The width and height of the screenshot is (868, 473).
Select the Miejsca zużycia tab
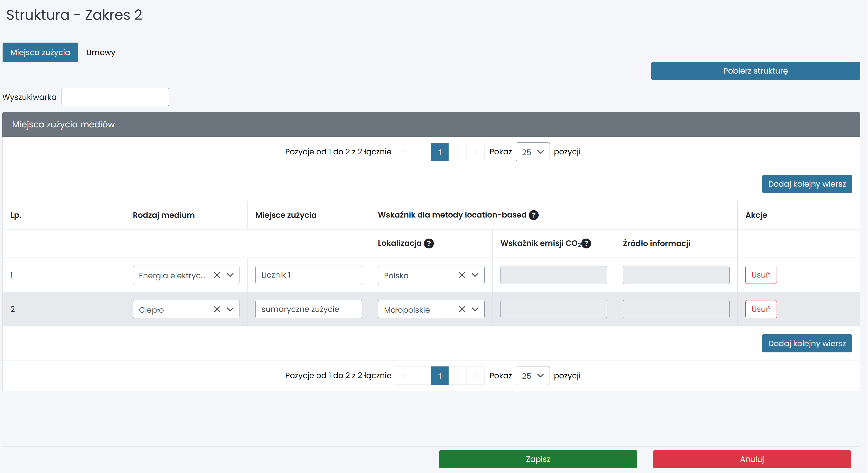point(40,52)
